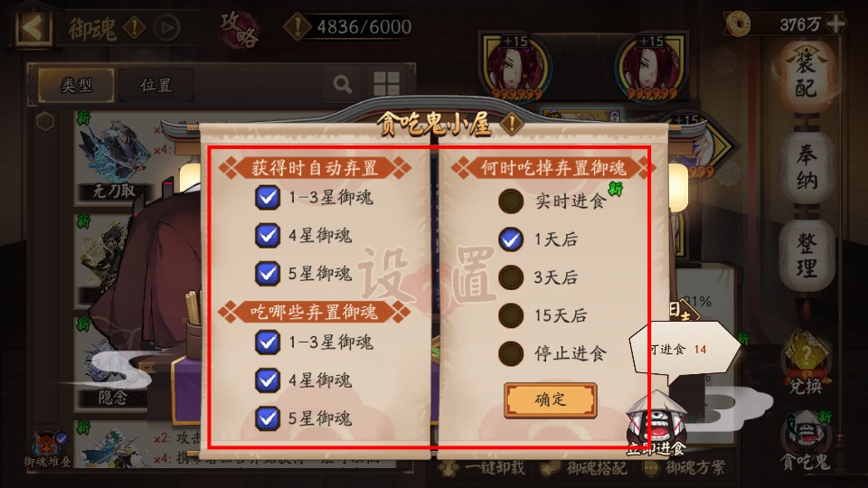Toggle 1-3星御魂 under 获得时自动弃置

(x=268, y=197)
